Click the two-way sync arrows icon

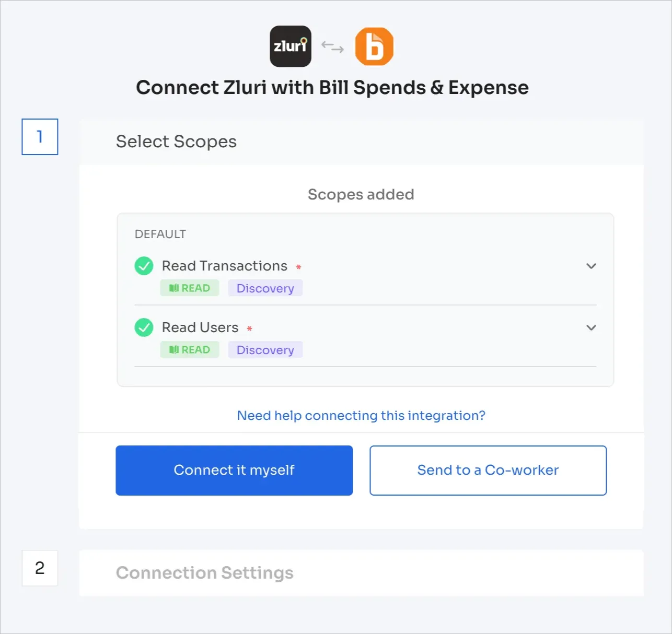coord(332,47)
